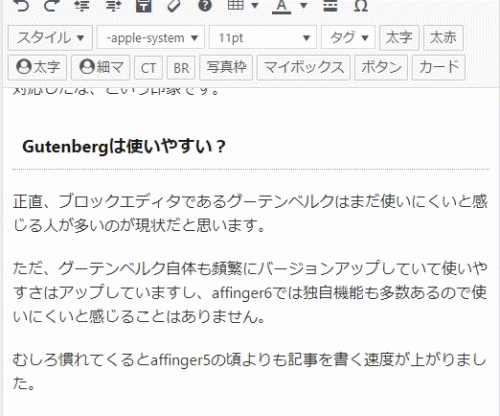Click the heading Gutenbergは使いやすい？

[124, 146]
